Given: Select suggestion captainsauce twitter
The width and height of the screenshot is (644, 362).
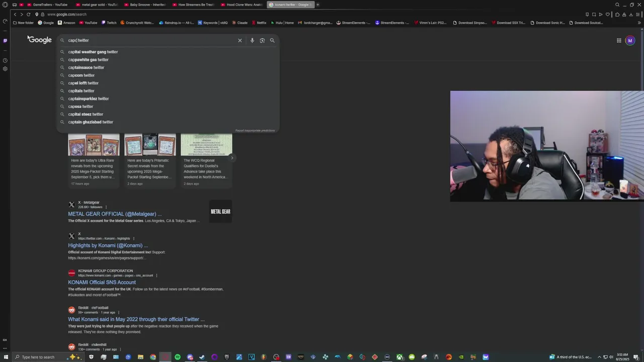Looking at the screenshot, I should click(86, 67).
